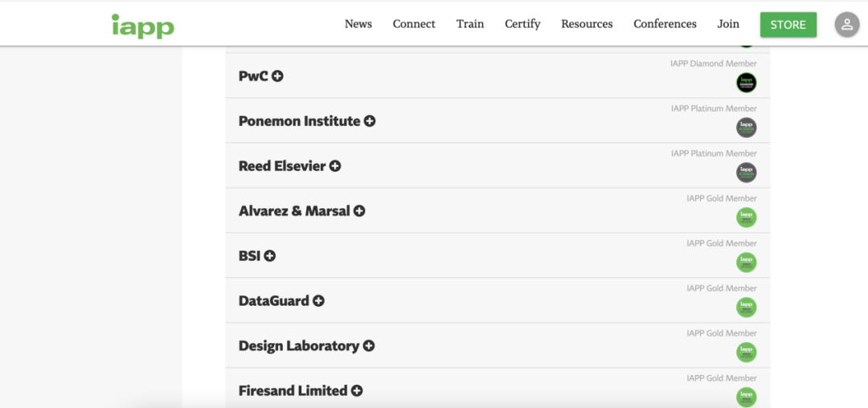Click the Design Laboratory name
The height and width of the screenshot is (408, 868).
[299, 346]
